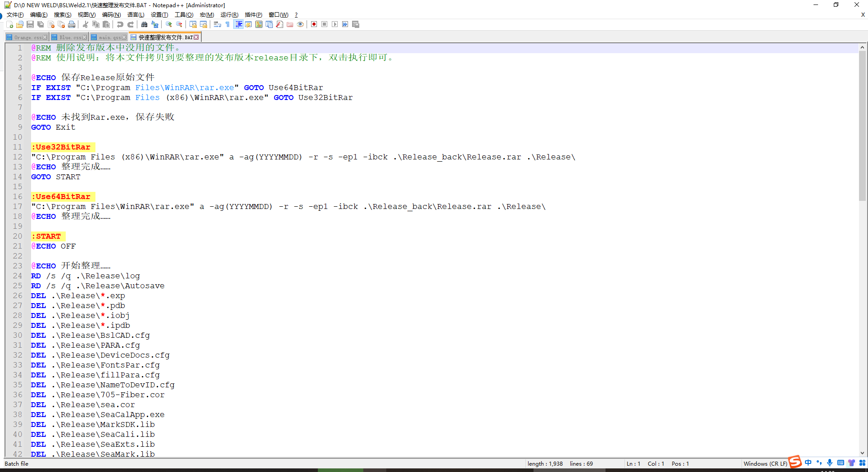
Task: Click the Close All toolbar icon
Action: 61,24
